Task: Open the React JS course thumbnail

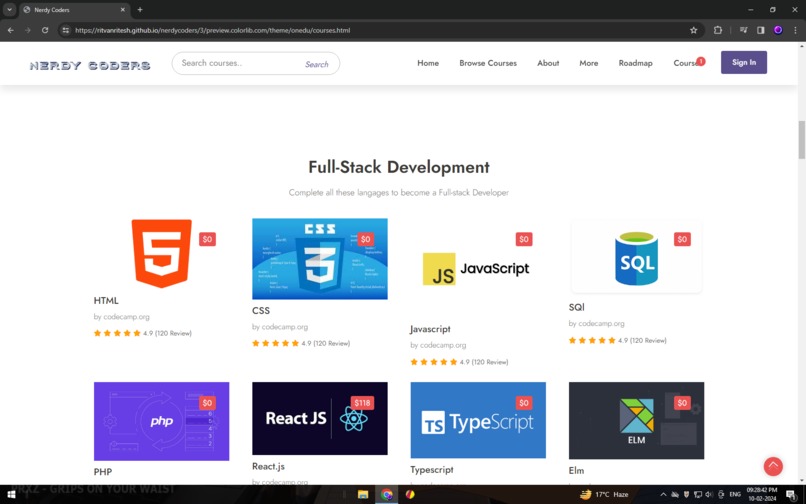Action: [x=320, y=419]
